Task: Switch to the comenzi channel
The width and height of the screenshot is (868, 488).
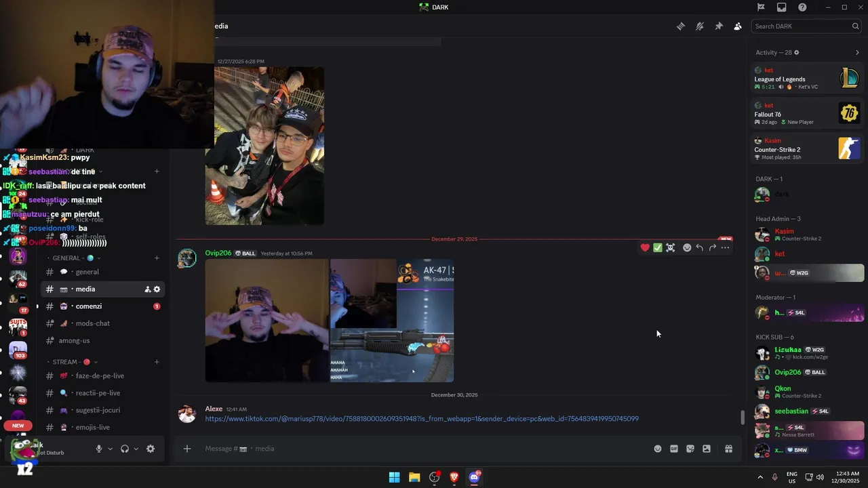Action: tap(102, 306)
